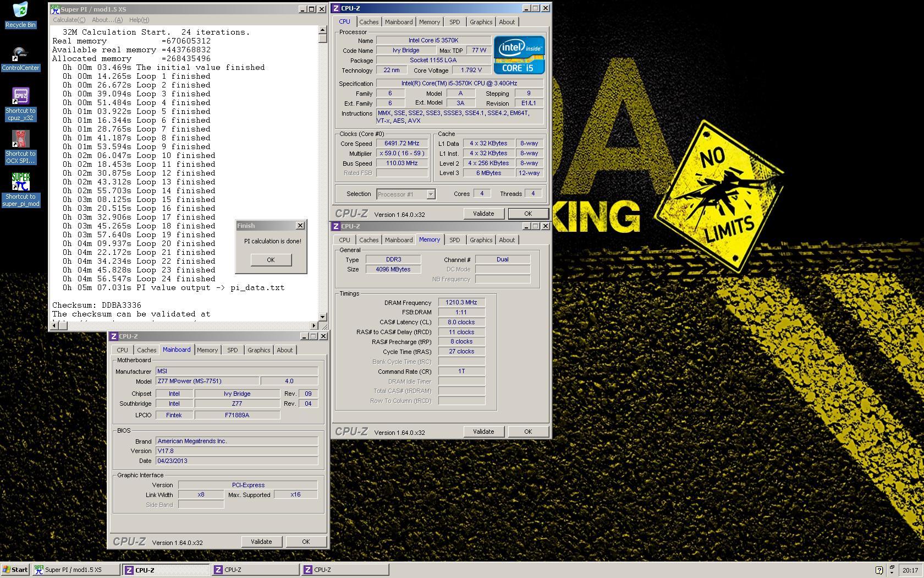The height and width of the screenshot is (578, 924).
Task: Click OK in the Finish dialog
Action: pos(271,260)
